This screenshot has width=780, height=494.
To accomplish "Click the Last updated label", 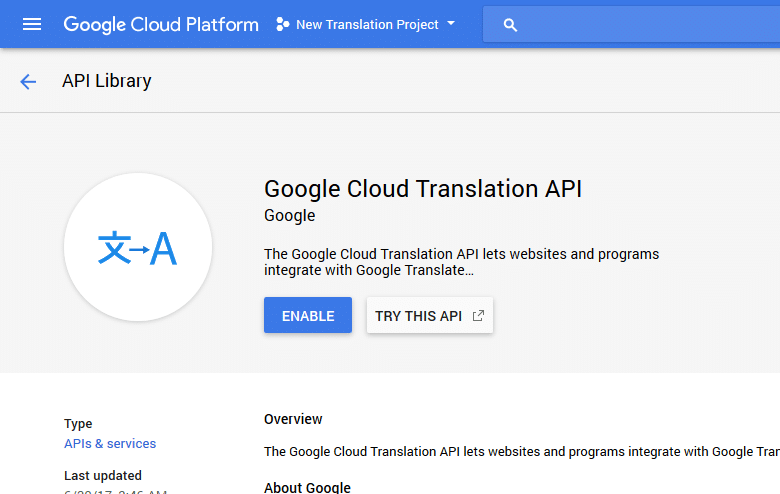I will point(103,476).
